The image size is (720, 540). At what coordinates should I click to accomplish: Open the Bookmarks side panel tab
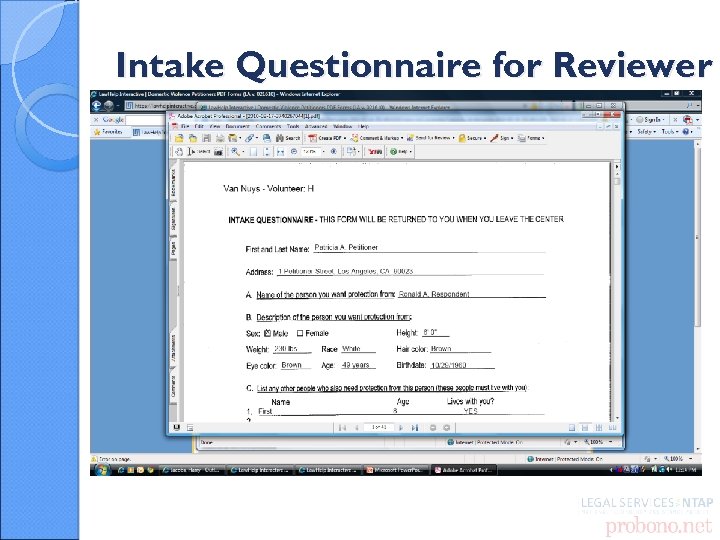[174, 183]
